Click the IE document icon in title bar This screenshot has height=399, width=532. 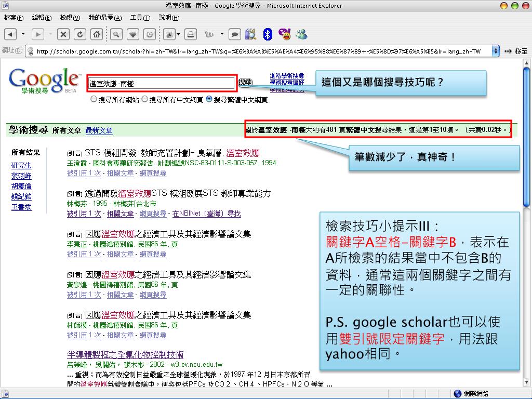point(5,5)
